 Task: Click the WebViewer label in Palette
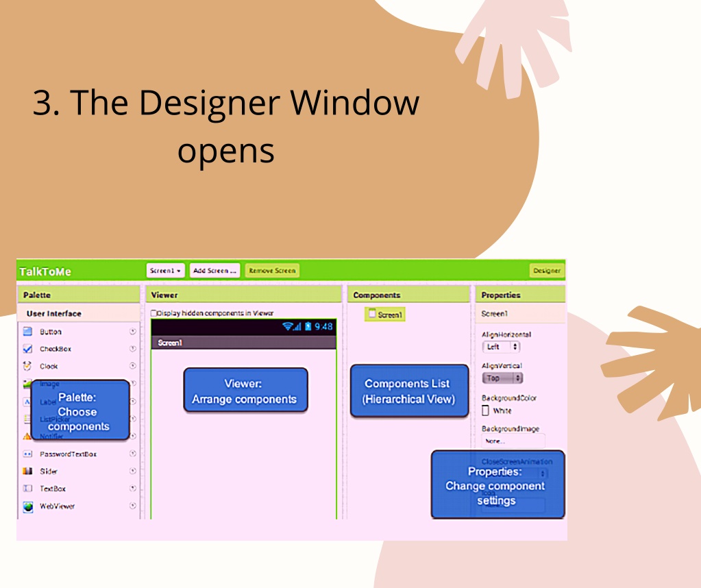tap(58, 506)
